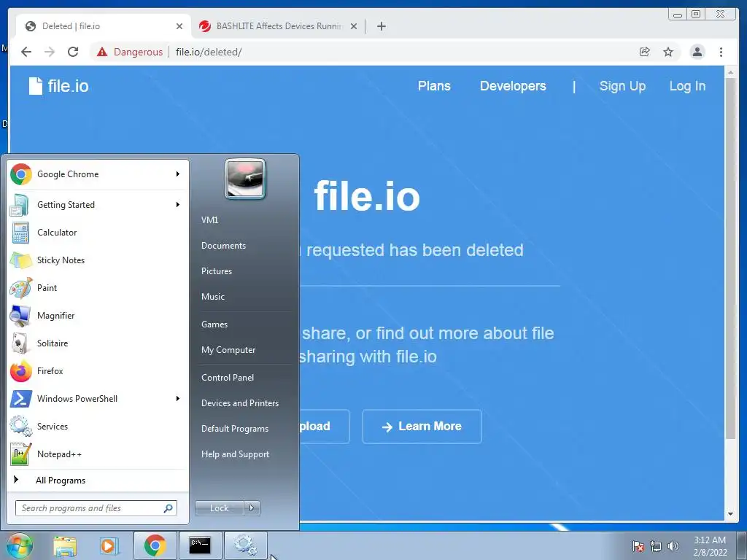Open Plans link on file.io

[434, 86]
